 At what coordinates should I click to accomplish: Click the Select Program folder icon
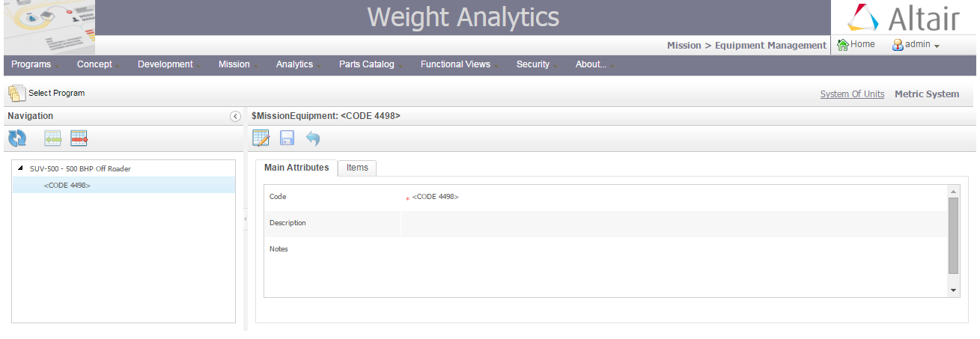pos(16,94)
